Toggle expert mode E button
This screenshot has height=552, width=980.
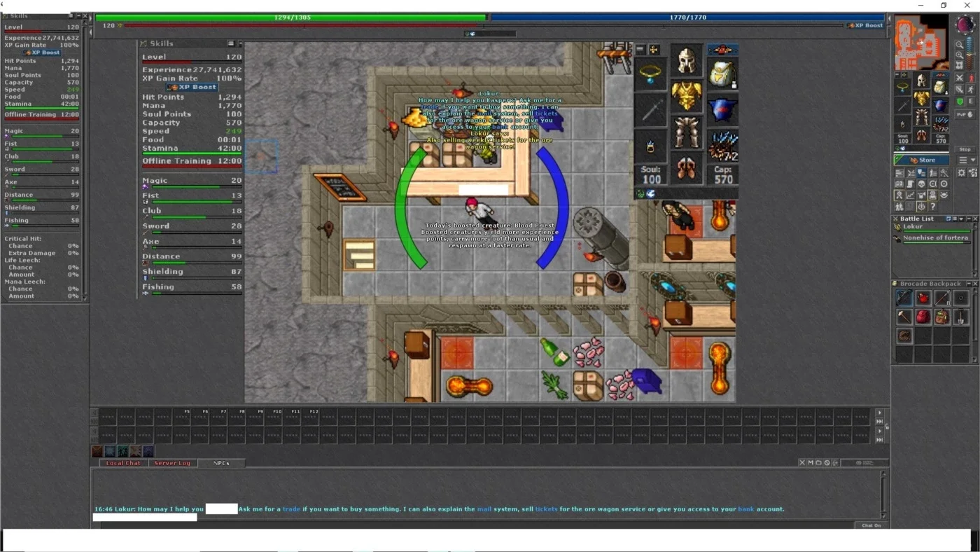coord(971,102)
